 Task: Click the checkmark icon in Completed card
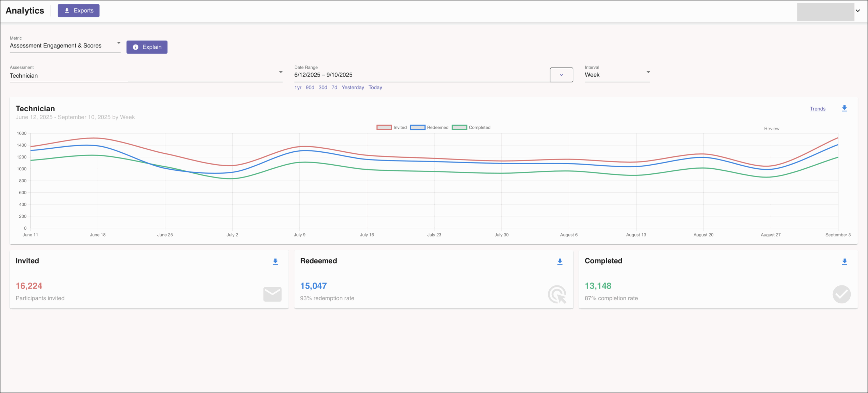841,294
